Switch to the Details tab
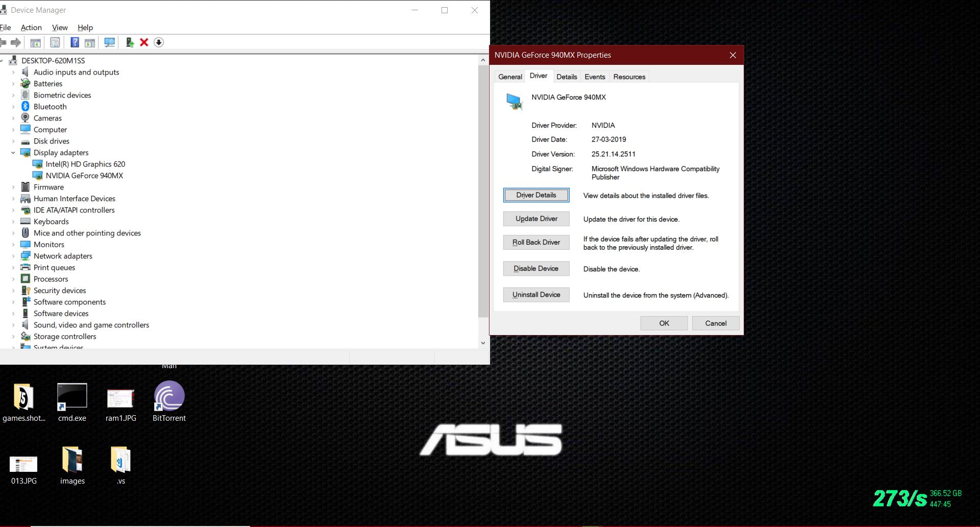980x527 pixels. coord(567,77)
